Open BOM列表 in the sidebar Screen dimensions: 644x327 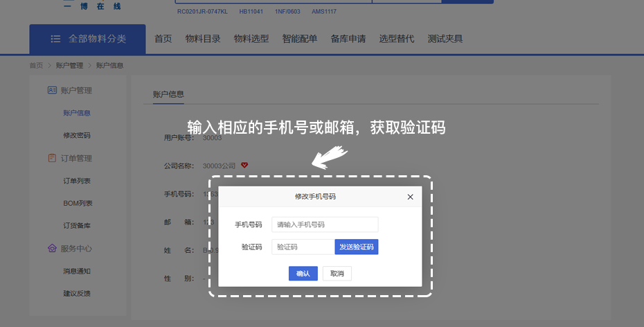[78, 204]
